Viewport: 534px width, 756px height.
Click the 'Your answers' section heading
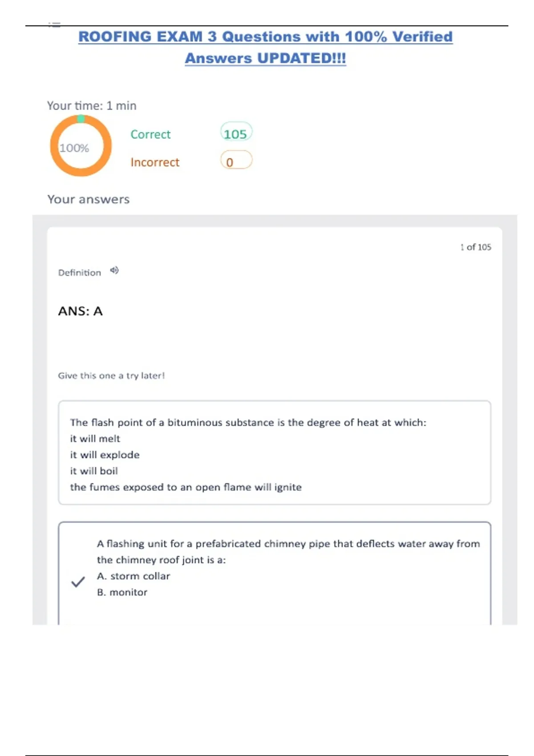coord(89,199)
